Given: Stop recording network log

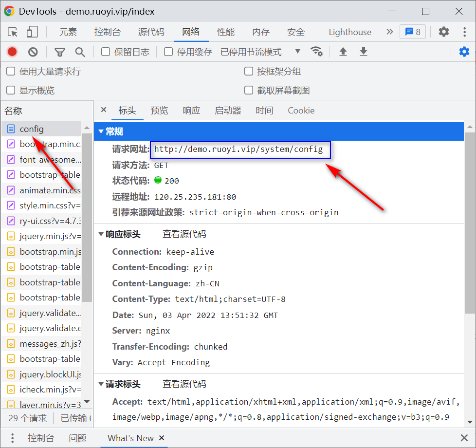Looking at the screenshot, I should [x=12, y=52].
